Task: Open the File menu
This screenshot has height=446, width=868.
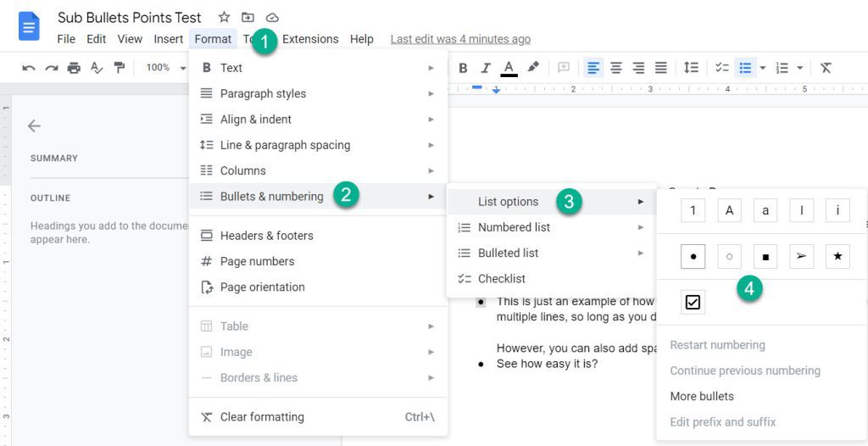Action: [x=66, y=39]
